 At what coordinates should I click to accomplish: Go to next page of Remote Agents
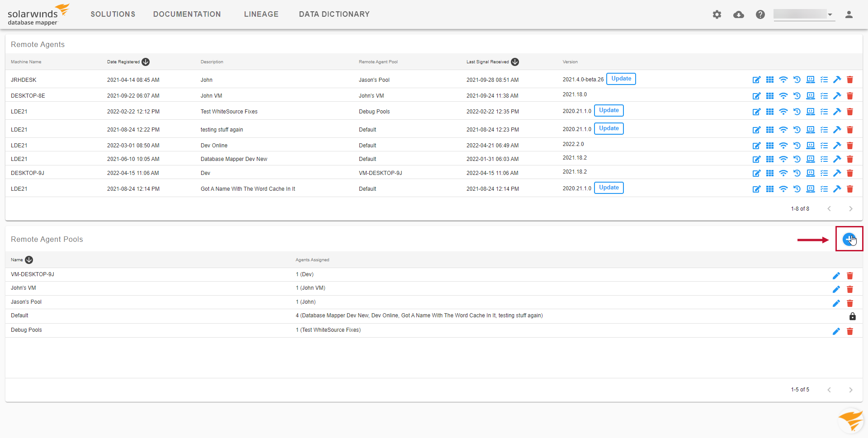[x=851, y=209]
